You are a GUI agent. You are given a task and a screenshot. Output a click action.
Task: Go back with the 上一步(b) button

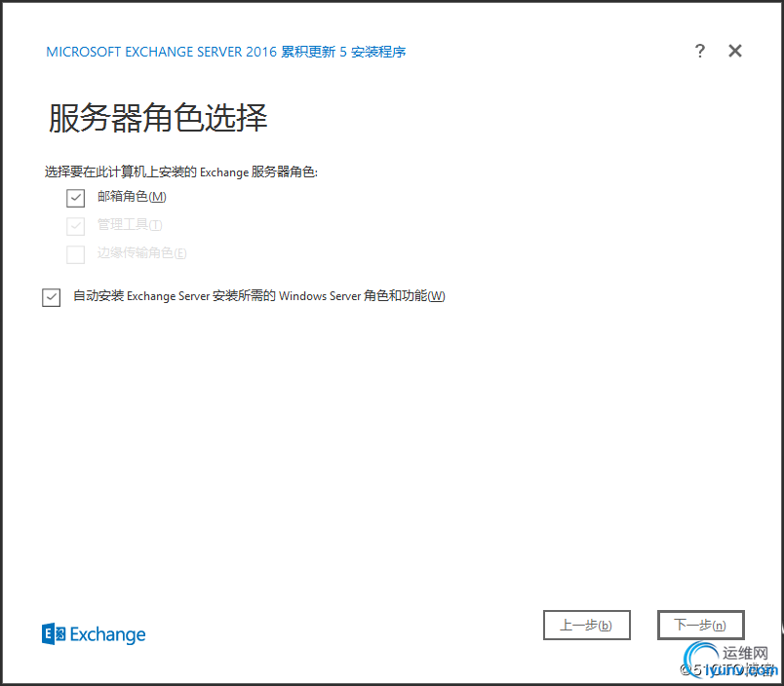[x=586, y=625]
